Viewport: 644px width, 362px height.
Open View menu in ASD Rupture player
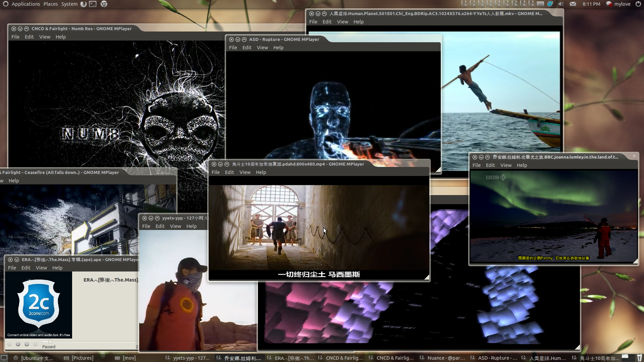(262, 48)
